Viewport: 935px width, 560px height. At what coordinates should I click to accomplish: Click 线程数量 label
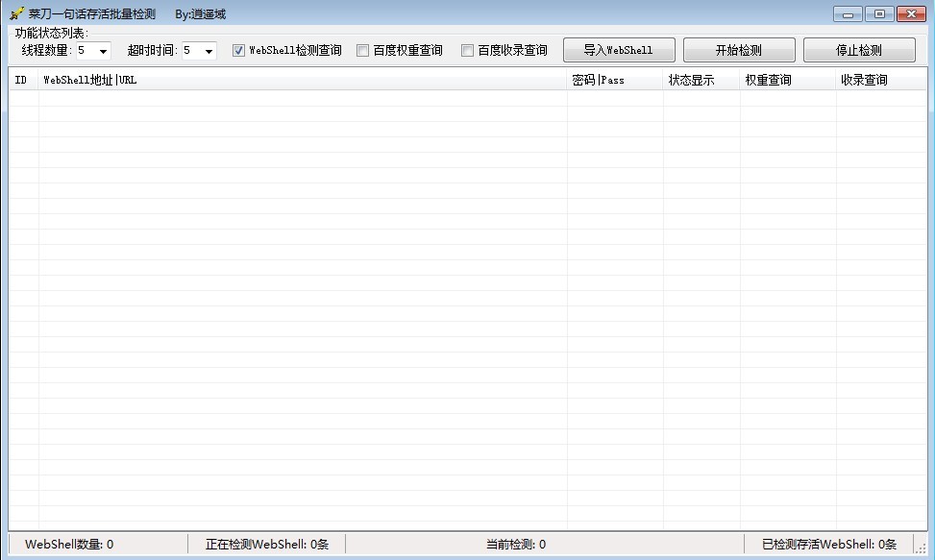tap(46, 51)
